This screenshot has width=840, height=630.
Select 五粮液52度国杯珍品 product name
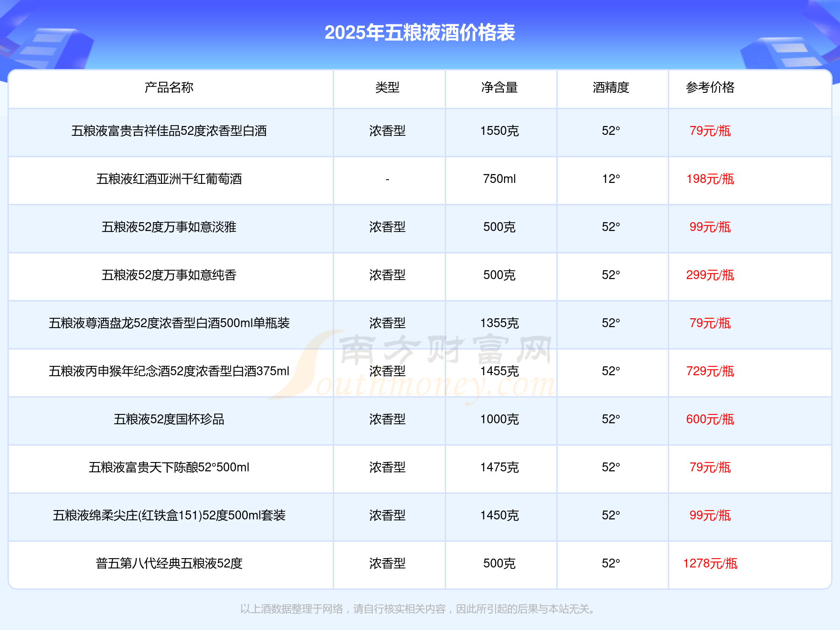[169, 419]
